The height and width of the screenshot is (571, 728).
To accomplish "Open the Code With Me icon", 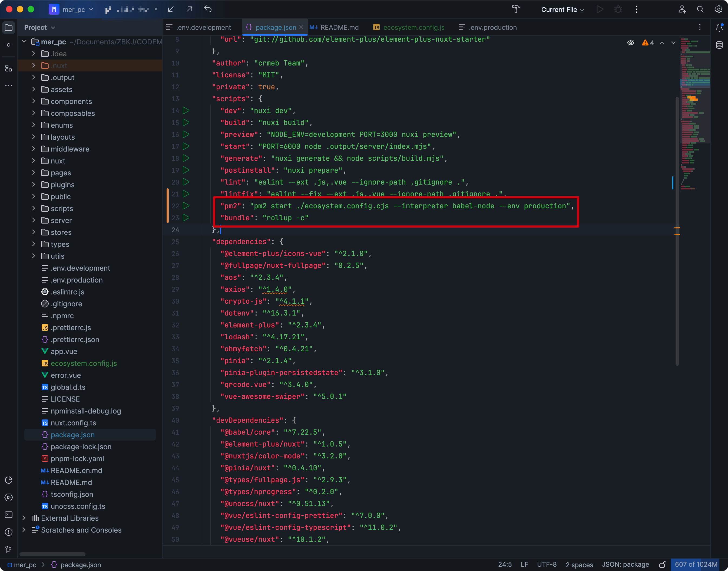I will pyautogui.click(x=682, y=9).
